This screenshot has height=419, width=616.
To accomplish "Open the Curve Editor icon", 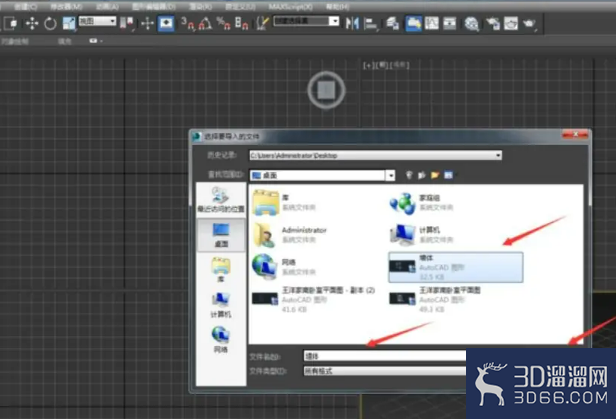I will [432, 24].
